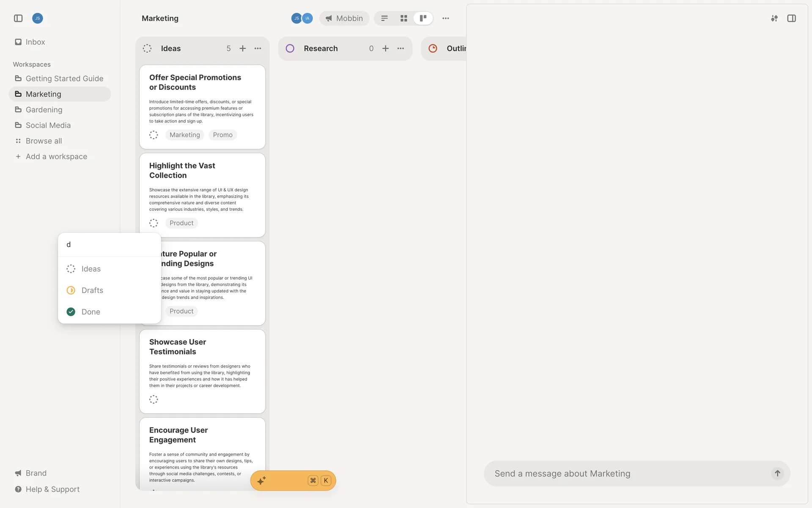The height and width of the screenshot is (508, 812).
Task: Pick the Ideas status in popup
Action: coord(91,269)
